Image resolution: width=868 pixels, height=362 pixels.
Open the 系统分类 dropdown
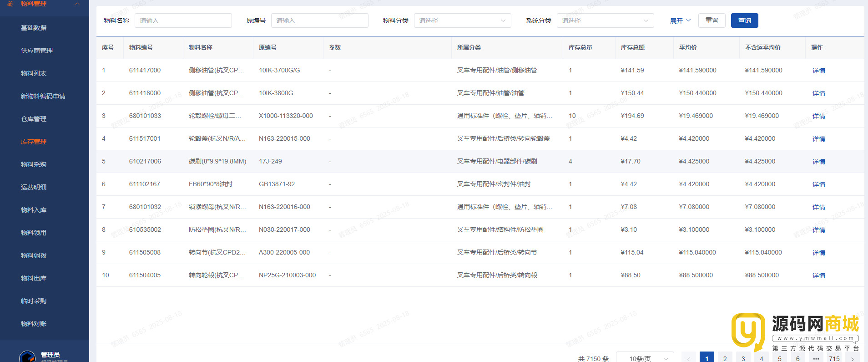[605, 20]
